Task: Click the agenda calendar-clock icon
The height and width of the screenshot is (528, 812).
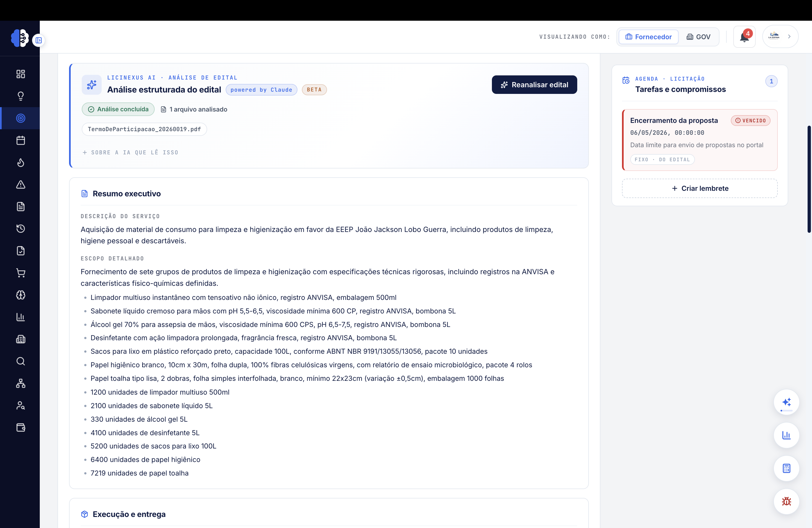Action: [x=626, y=80]
